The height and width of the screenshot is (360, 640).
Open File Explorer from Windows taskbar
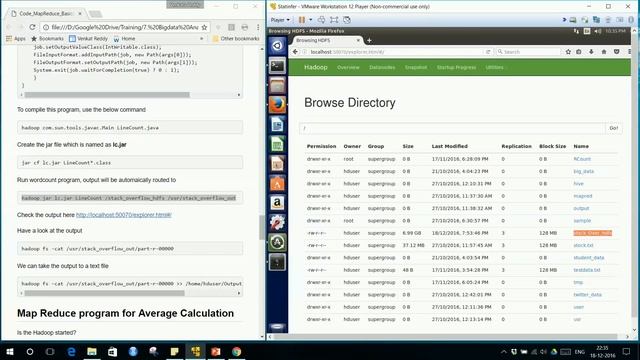click(x=92, y=351)
